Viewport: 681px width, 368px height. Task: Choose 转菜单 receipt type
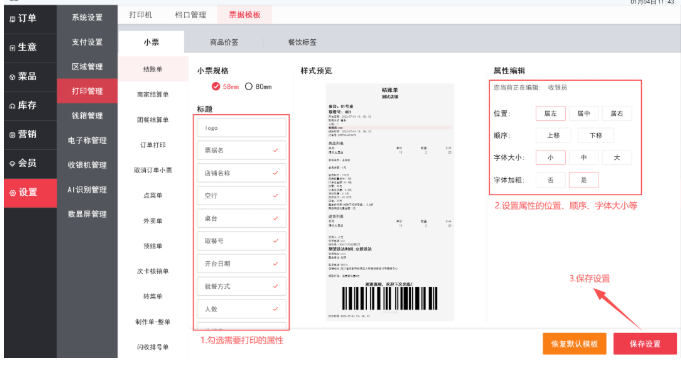153,296
